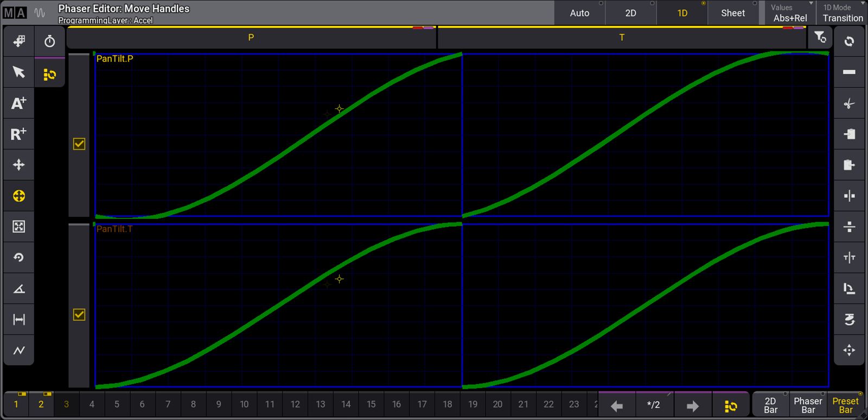Click the right arrow next-step button
Viewport: 868px width, 420px height.
[692, 405]
